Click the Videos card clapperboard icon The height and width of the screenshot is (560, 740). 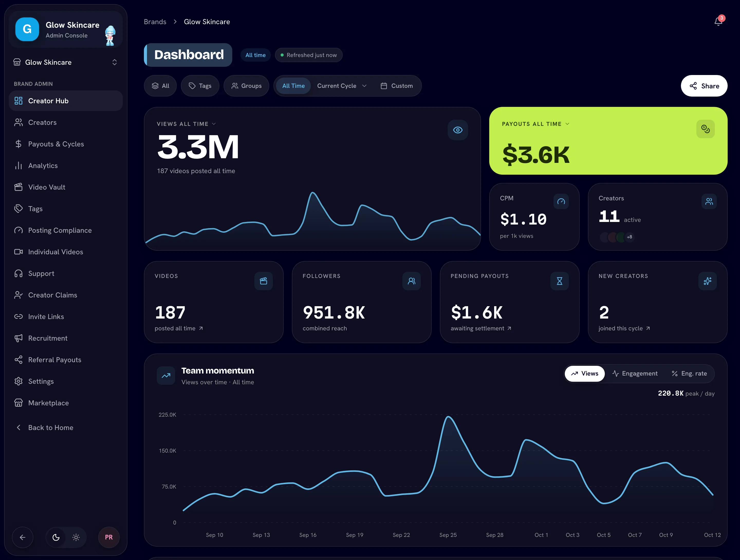263,281
